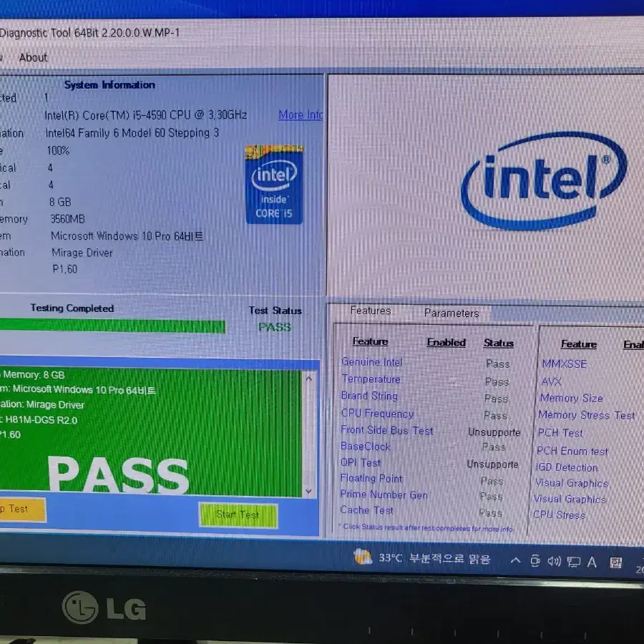Click the Meet Now camera tray icon

coord(535,560)
